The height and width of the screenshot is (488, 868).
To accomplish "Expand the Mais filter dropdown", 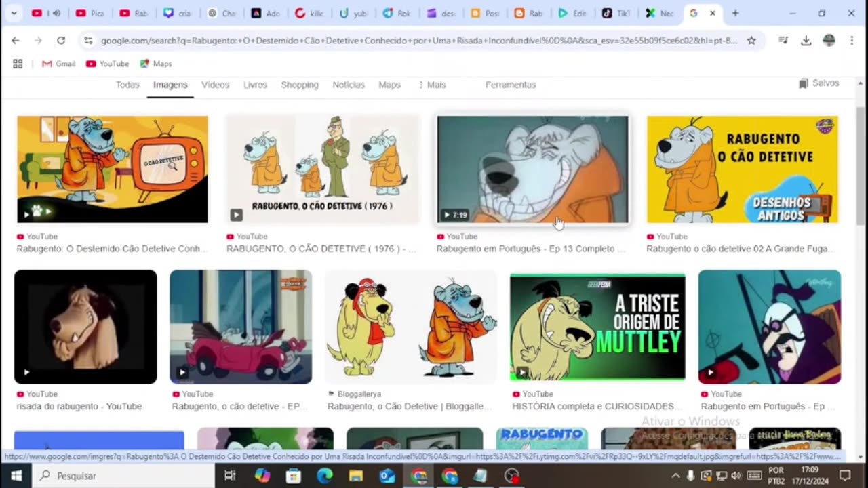I will 432,85.
